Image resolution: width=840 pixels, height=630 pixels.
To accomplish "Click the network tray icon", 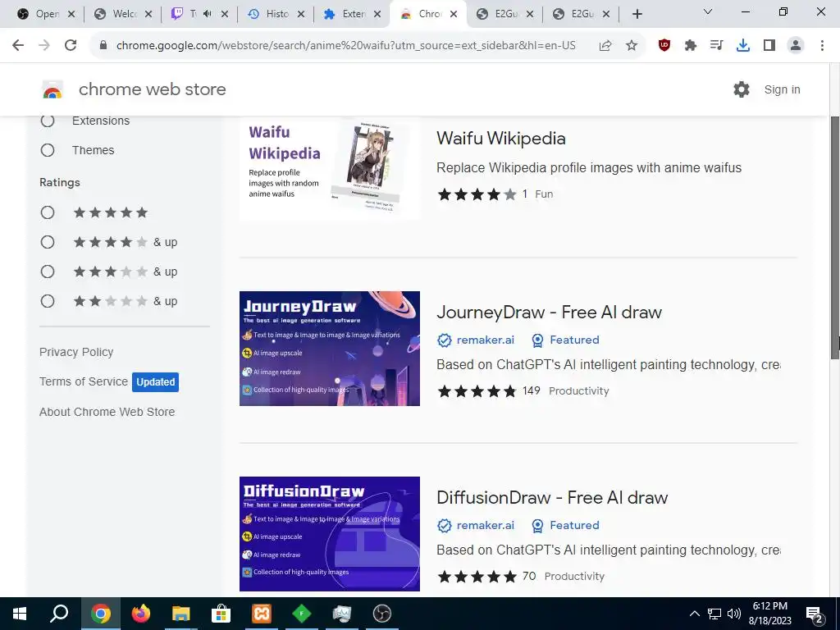I will 714,614.
